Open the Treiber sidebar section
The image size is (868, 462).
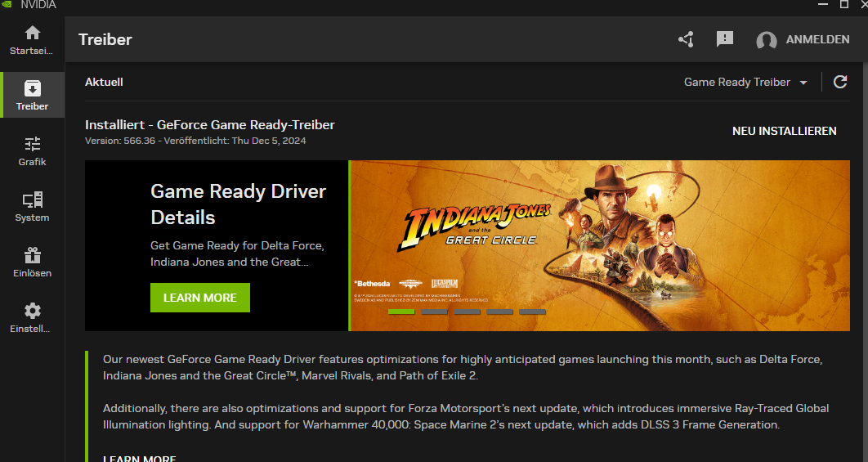pyautogui.click(x=32, y=95)
